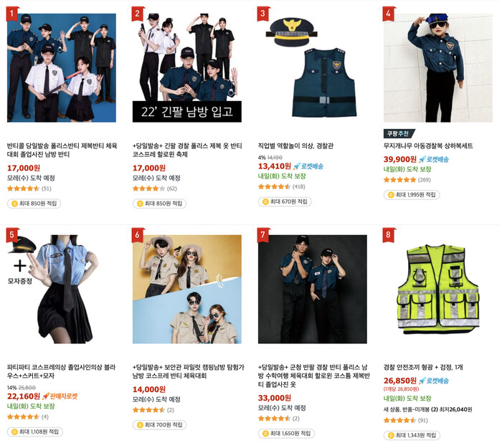502x448 pixels.
Task: Click the seller rocket badge beside 22,160원
Action: point(60,396)
